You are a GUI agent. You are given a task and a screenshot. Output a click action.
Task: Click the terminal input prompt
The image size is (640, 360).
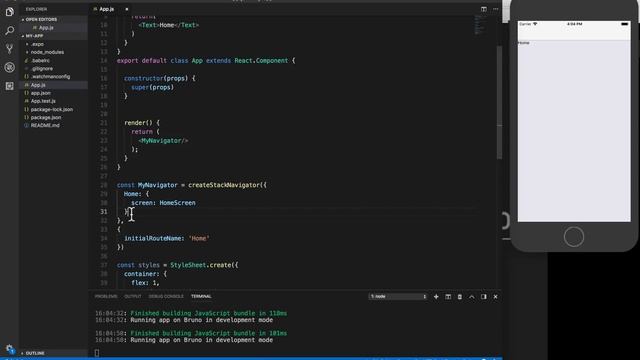point(97,353)
